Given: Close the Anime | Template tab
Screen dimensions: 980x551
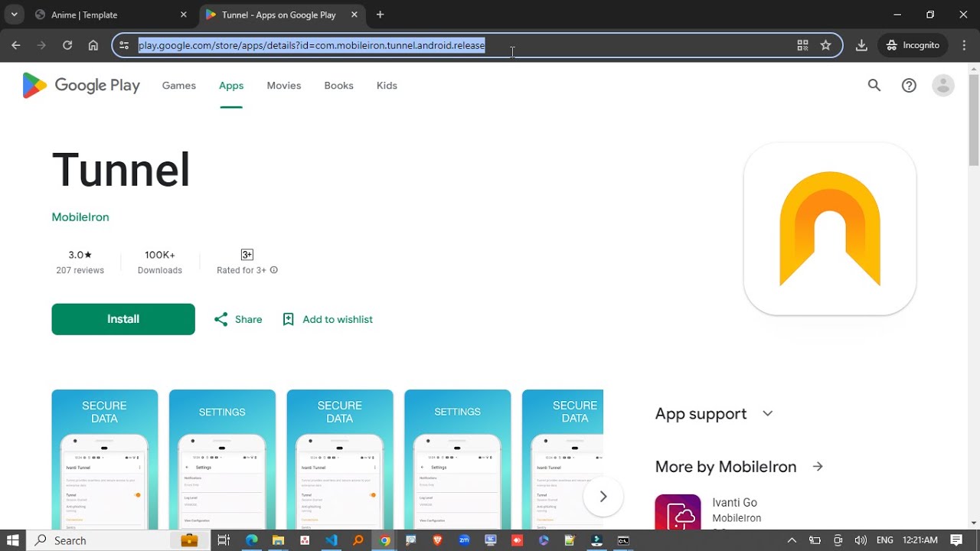Looking at the screenshot, I should [183, 15].
